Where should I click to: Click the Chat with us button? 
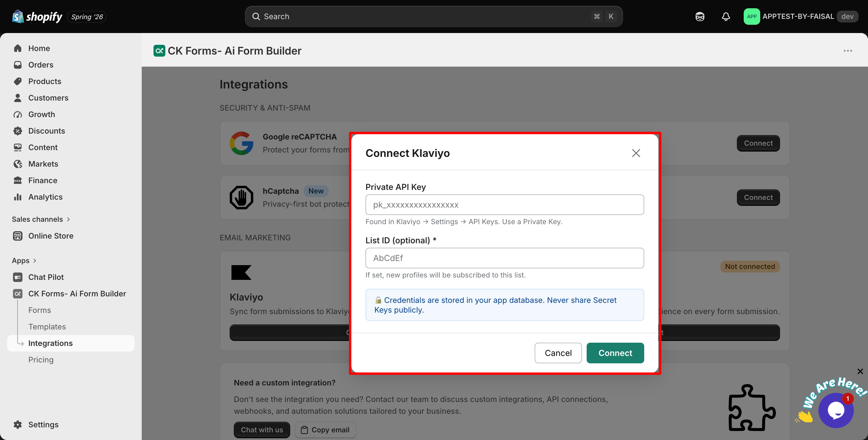(262, 430)
